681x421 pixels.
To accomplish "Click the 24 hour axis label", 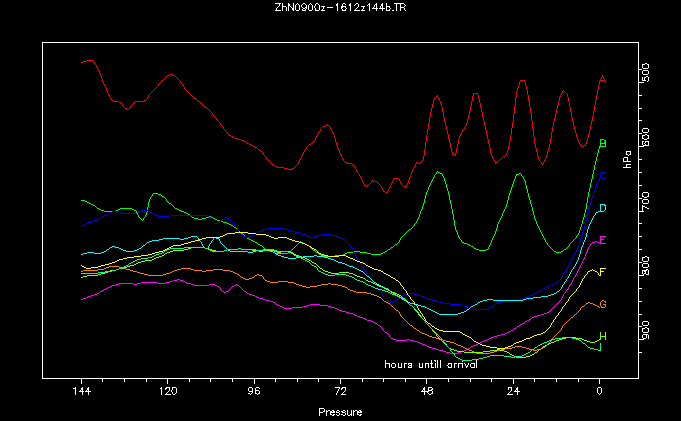I will coord(513,391).
